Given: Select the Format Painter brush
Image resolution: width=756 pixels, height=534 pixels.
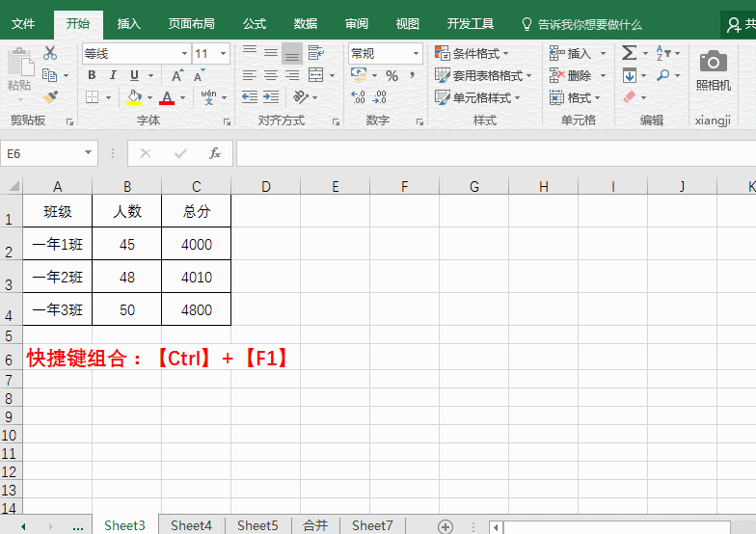Looking at the screenshot, I should [x=50, y=96].
